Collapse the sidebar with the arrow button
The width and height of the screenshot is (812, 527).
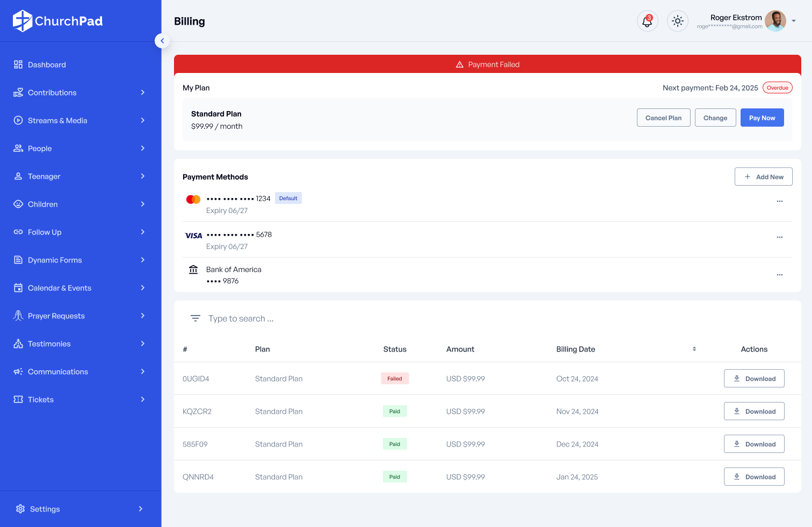[162, 41]
